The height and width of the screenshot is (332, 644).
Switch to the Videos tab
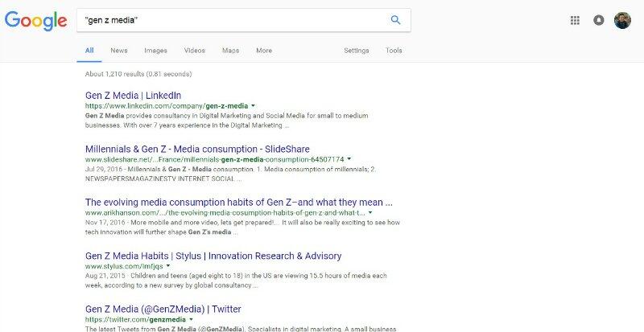[x=194, y=51]
